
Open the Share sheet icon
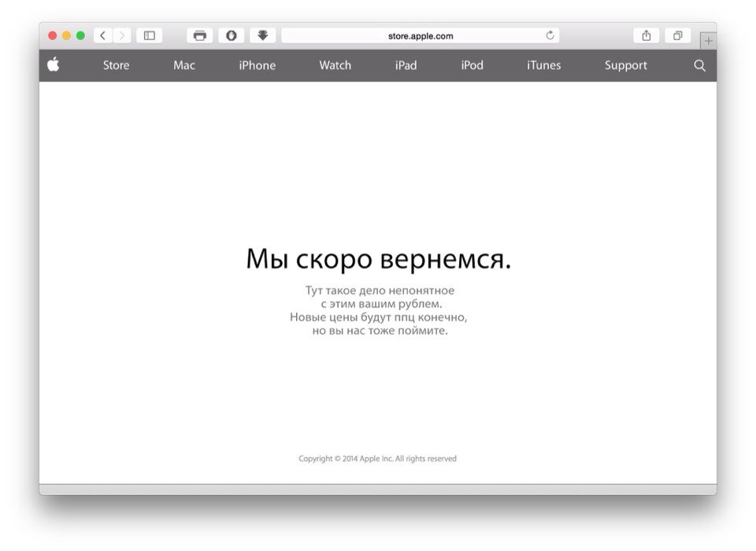646,35
